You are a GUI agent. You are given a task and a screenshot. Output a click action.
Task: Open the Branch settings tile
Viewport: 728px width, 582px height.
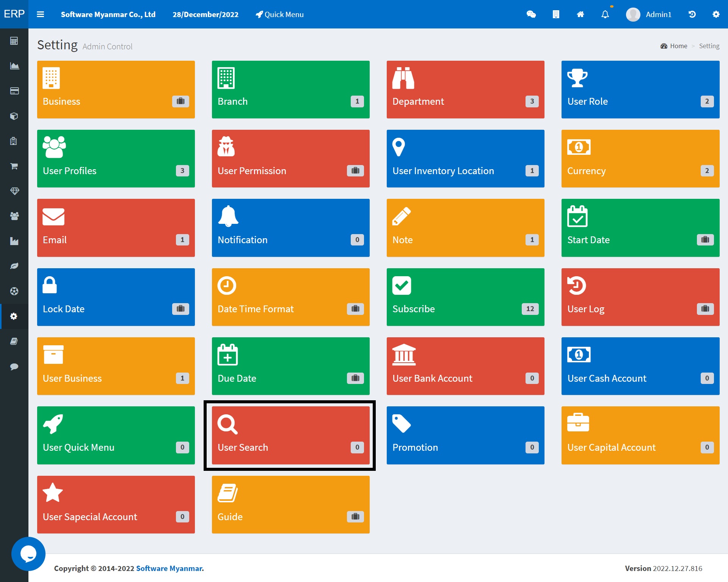coord(291,90)
